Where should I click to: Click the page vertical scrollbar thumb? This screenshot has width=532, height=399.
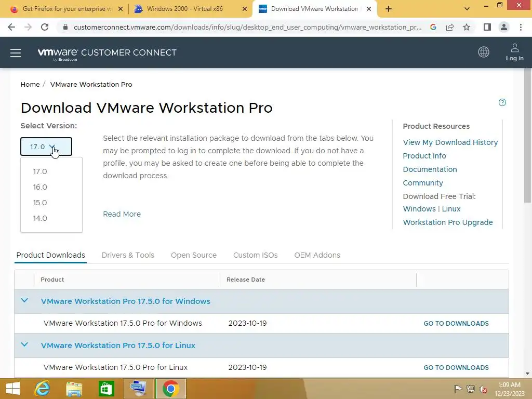tap(528, 136)
